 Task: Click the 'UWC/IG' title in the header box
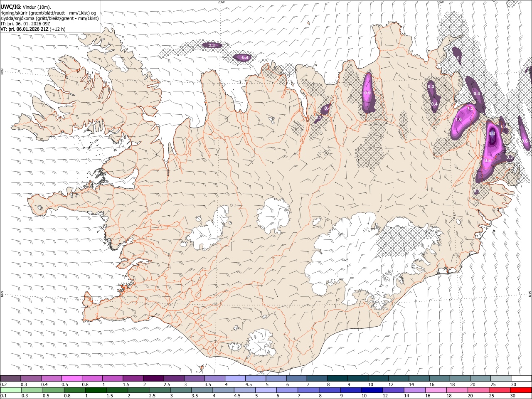coord(10,6)
